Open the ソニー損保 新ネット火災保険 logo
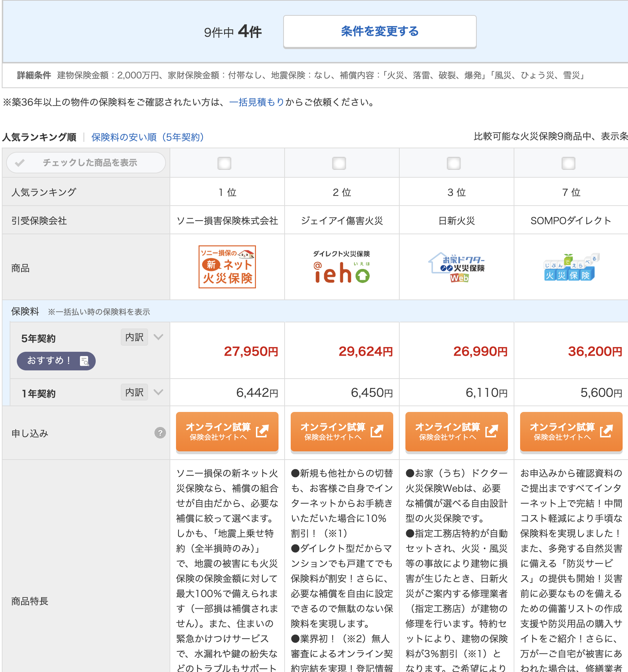The width and height of the screenshot is (628, 672). [x=227, y=267]
